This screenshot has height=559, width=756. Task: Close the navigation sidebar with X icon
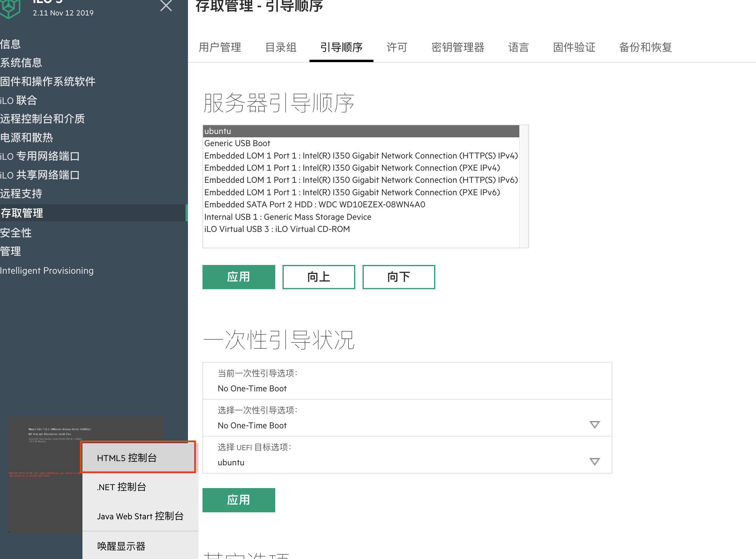pyautogui.click(x=166, y=6)
